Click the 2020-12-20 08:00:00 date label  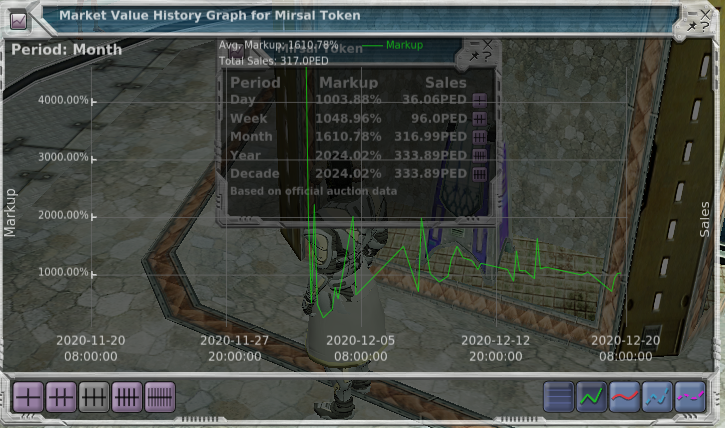626,349
